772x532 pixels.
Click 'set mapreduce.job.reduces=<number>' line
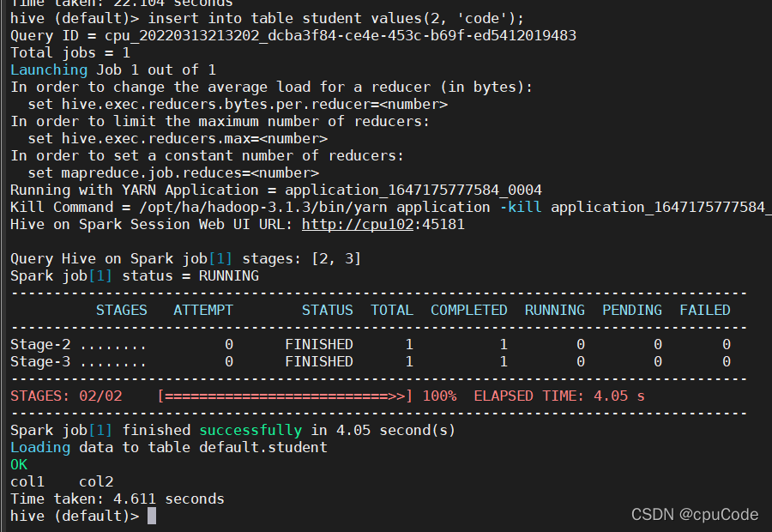click(173, 173)
